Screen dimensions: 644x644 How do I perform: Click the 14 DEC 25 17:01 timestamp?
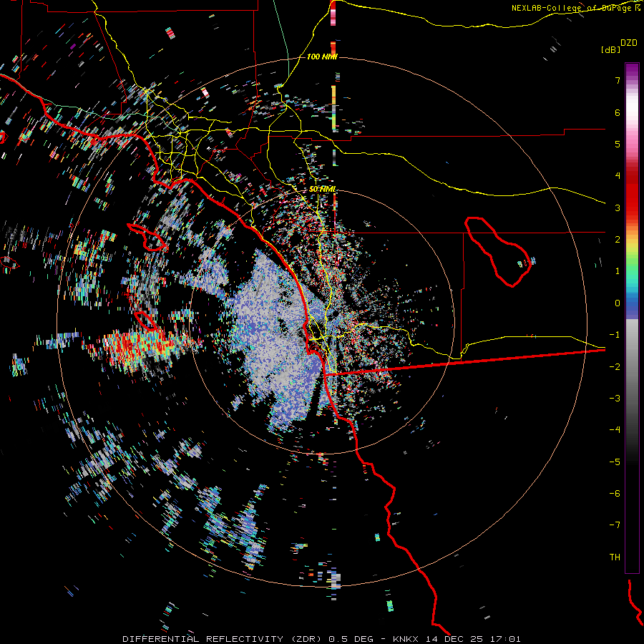(x=473, y=639)
